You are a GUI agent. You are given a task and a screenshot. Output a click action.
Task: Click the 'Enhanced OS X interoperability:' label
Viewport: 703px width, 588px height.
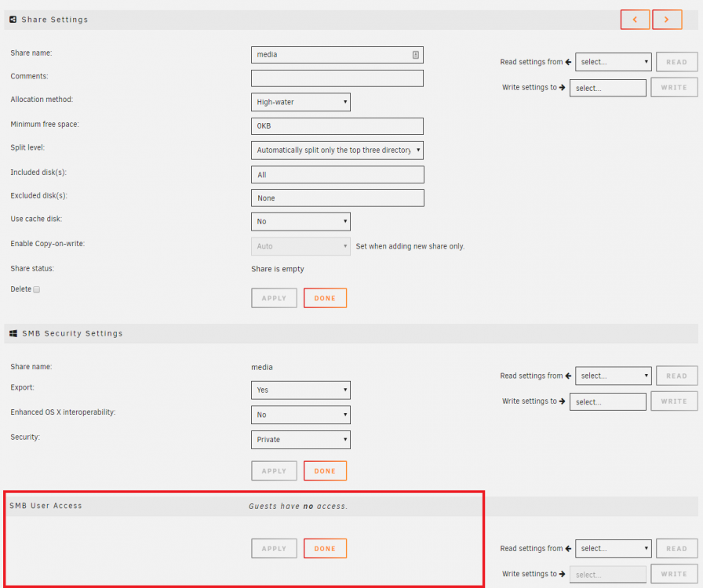pos(64,412)
